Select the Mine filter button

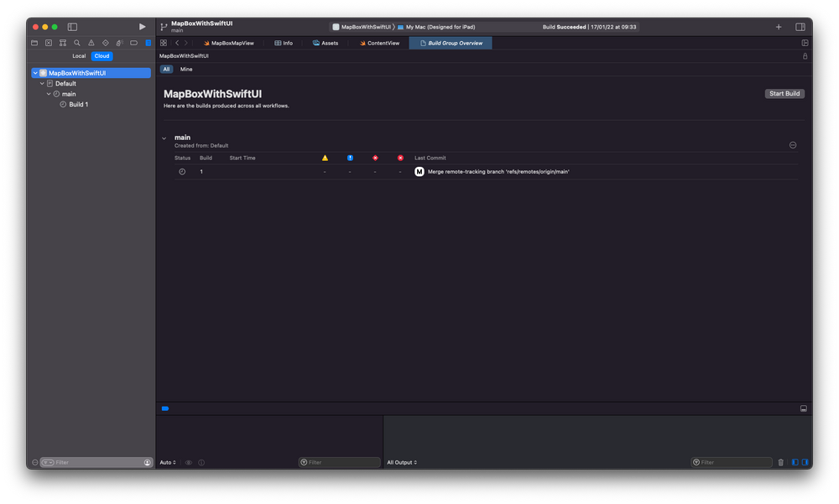[185, 69]
